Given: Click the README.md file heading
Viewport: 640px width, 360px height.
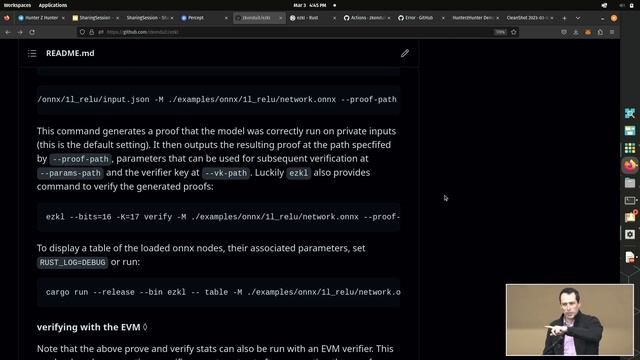Looking at the screenshot, I should [70, 53].
